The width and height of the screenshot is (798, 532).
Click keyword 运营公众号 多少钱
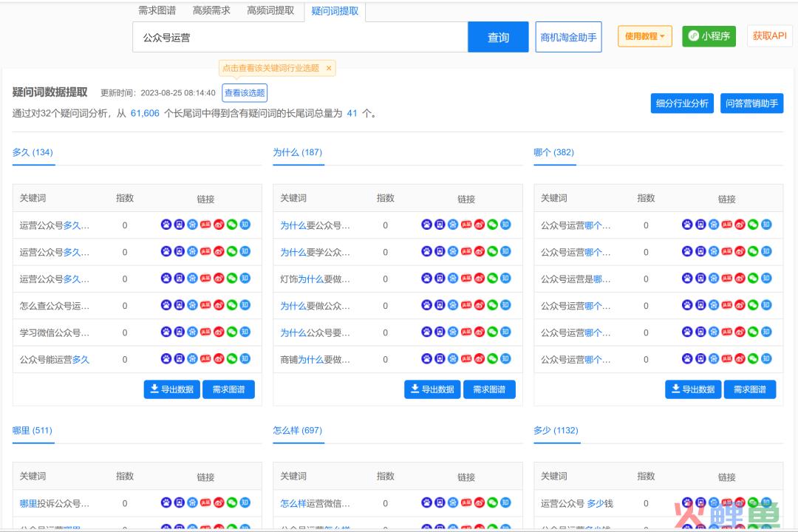[576, 503]
